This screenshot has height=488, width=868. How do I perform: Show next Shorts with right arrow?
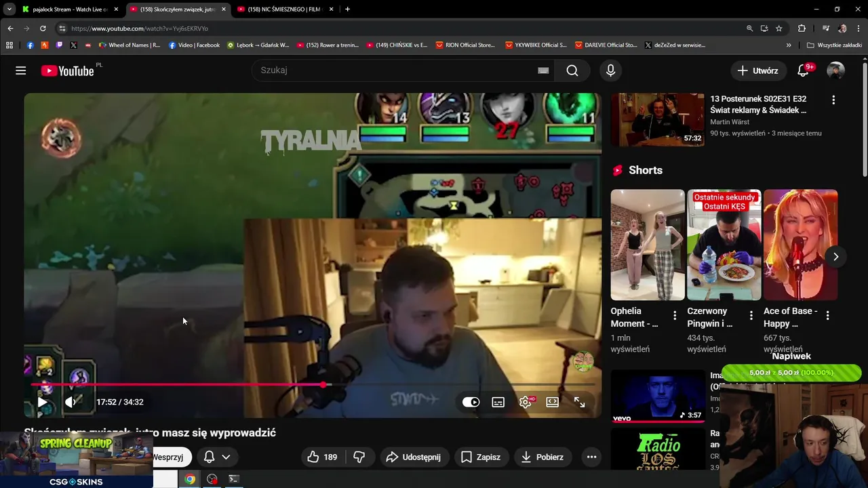(x=835, y=257)
